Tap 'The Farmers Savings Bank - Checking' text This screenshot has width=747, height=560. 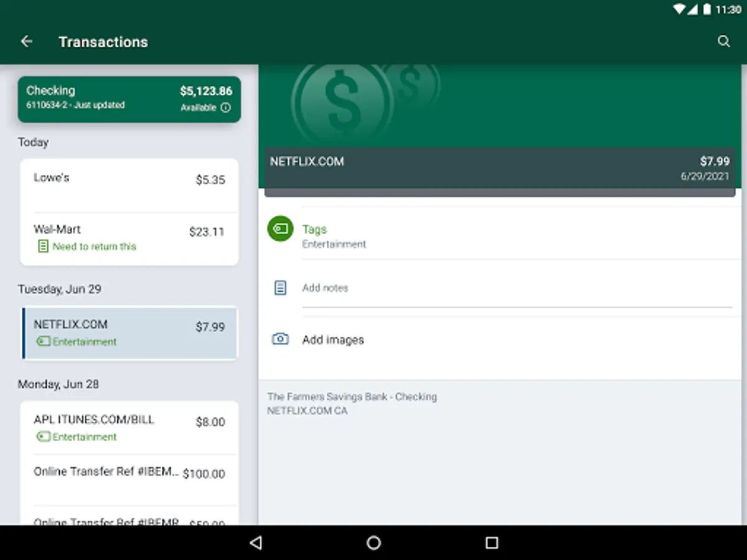click(x=352, y=396)
